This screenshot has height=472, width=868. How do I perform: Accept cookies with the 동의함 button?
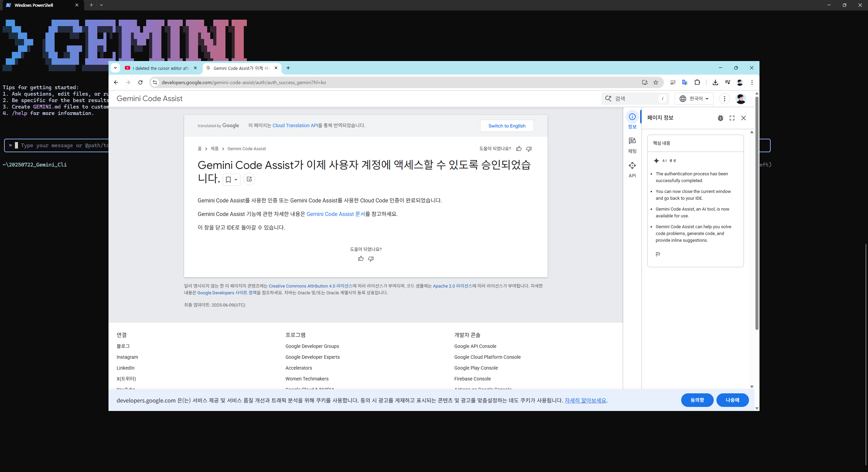697,400
